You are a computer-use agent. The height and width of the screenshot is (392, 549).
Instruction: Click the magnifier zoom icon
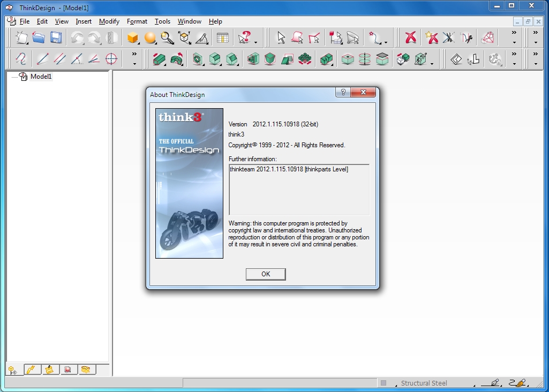(x=167, y=37)
